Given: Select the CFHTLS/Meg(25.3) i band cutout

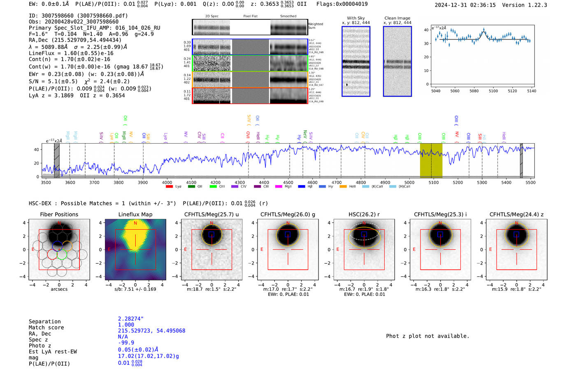Looking at the screenshot, I should [x=440, y=249].
